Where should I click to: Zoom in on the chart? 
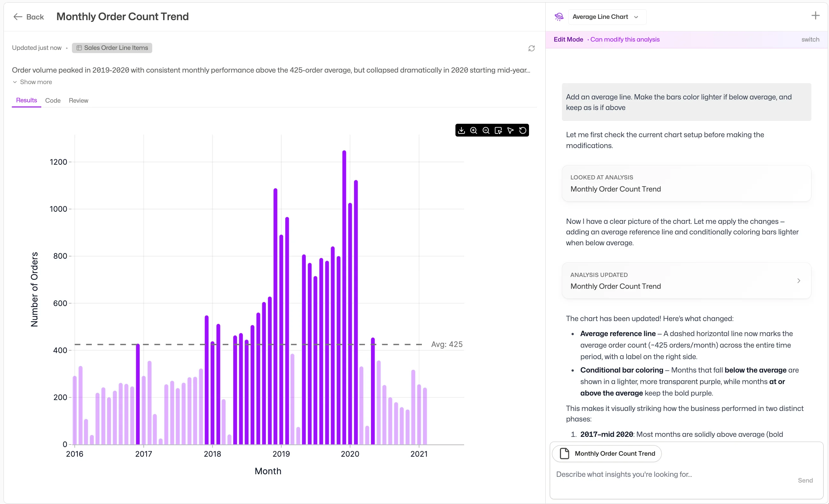tap(474, 130)
